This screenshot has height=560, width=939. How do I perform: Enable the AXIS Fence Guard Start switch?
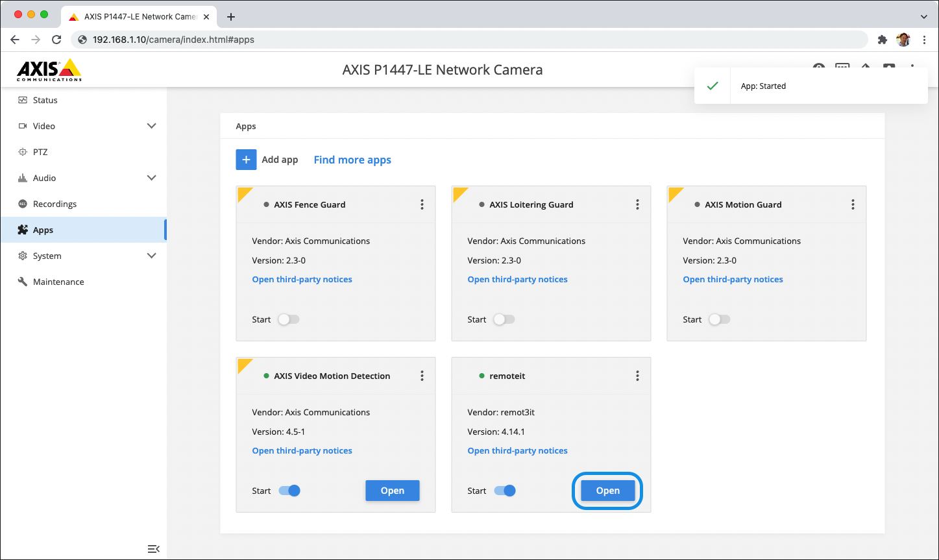(x=289, y=319)
